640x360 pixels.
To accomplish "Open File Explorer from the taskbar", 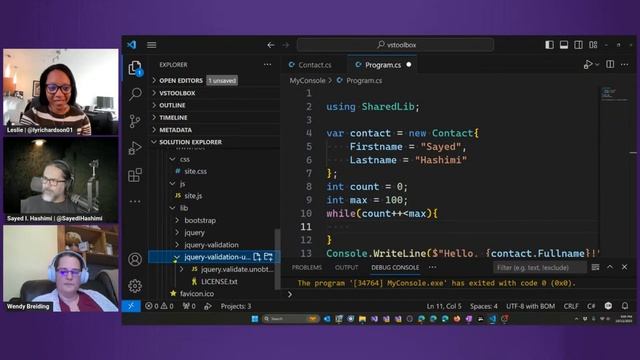I will [362, 319].
